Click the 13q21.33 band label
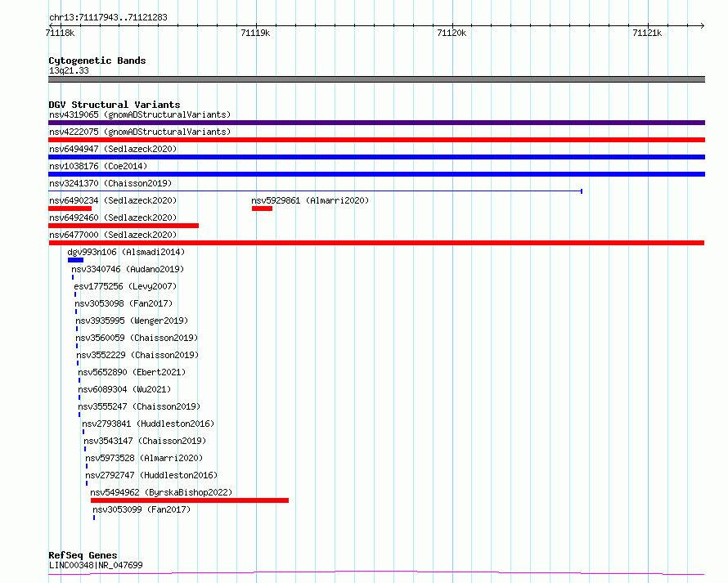 [x=69, y=70]
